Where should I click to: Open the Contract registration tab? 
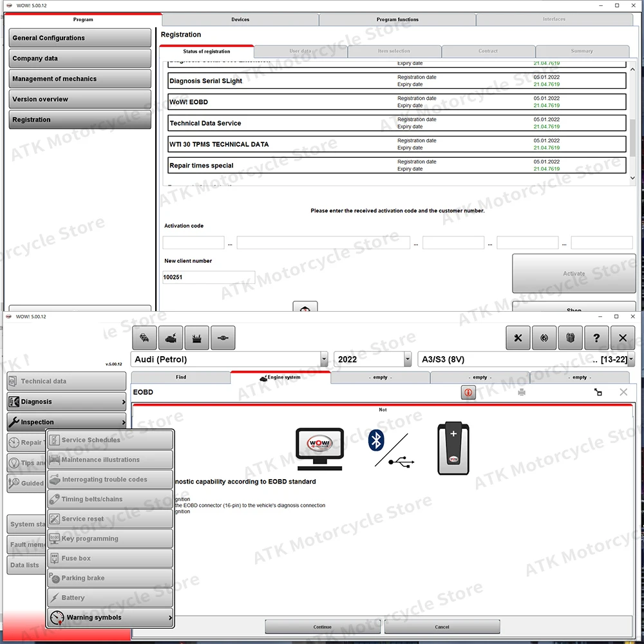[488, 52]
